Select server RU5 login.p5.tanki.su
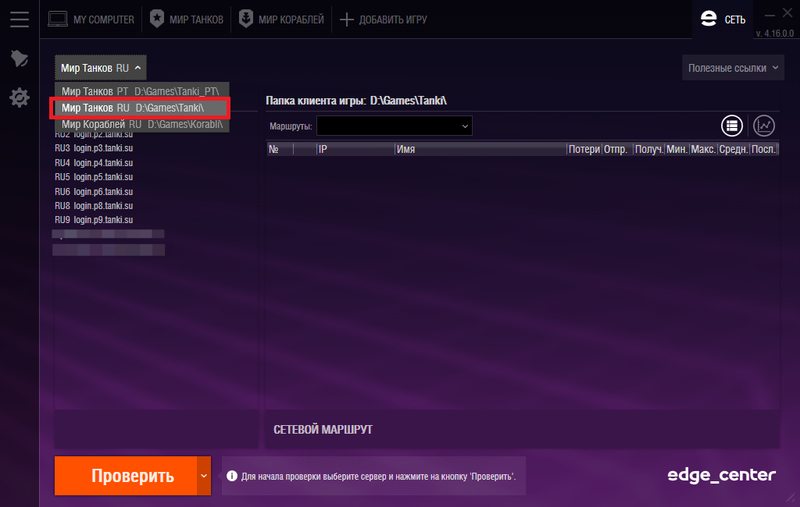 (94, 177)
